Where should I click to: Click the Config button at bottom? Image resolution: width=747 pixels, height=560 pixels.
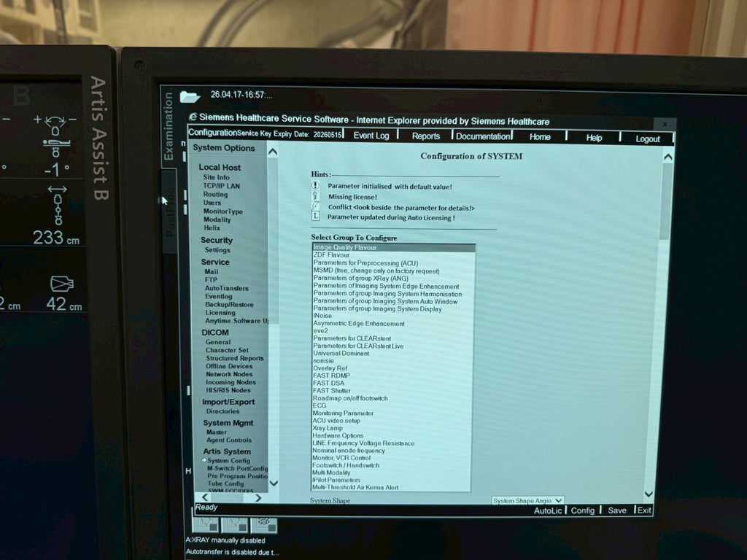583,510
